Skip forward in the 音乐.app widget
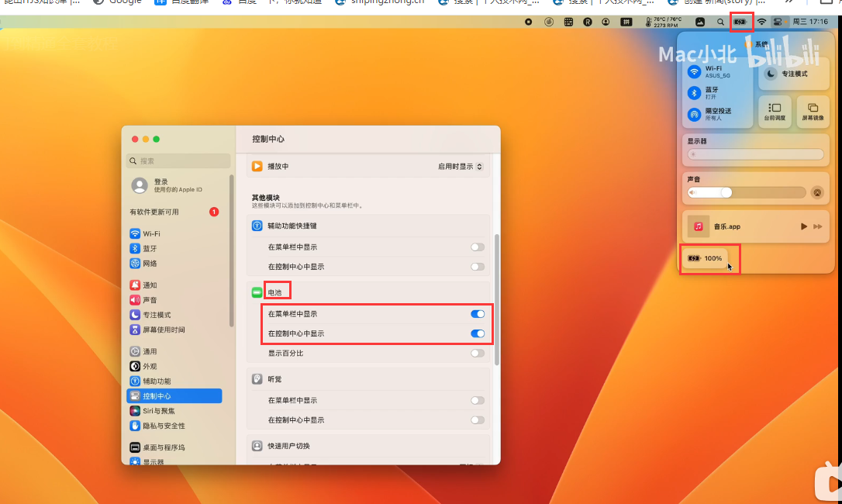Image resolution: width=842 pixels, height=504 pixels. (817, 226)
